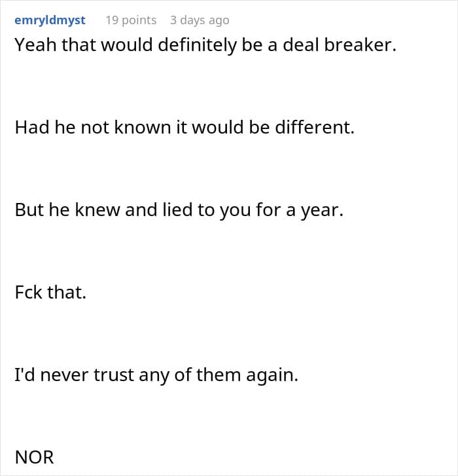Click the NOR verdict text
This screenshot has width=458, height=476.
[x=34, y=456]
